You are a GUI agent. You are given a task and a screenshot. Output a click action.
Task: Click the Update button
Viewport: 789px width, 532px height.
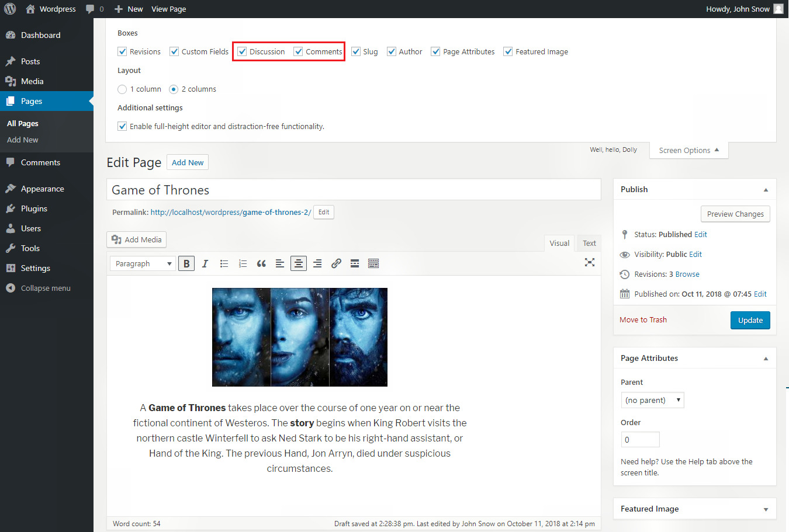click(750, 320)
